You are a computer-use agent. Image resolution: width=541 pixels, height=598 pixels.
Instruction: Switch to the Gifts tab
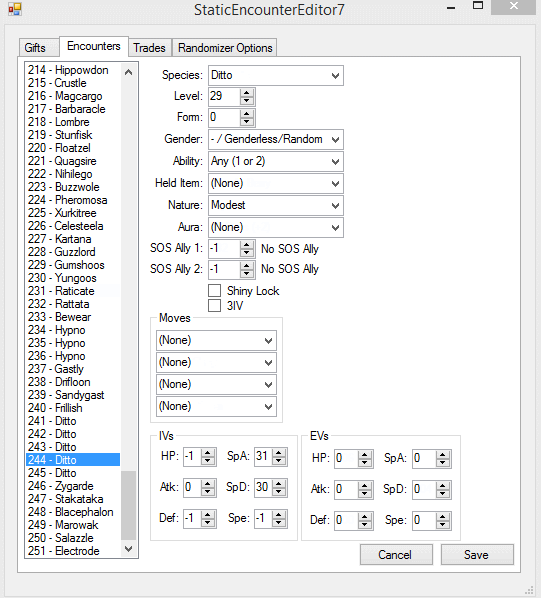[x=35, y=48]
